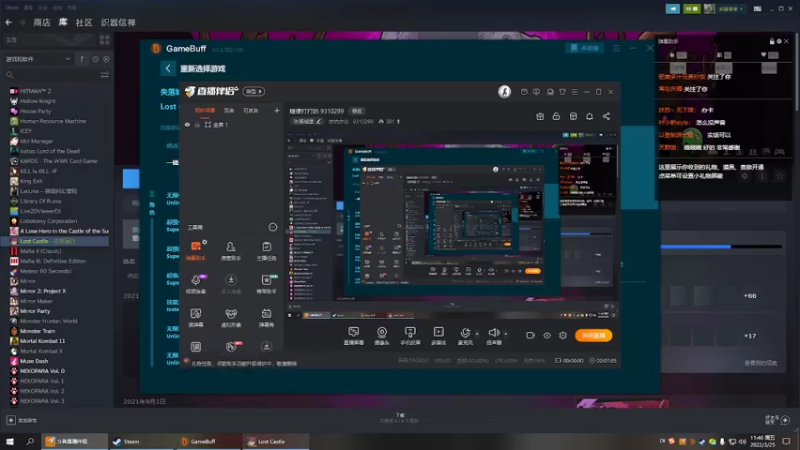Select Lost Castle in Steam library list
This screenshot has height=450, width=800.
click(x=57, y=241)
